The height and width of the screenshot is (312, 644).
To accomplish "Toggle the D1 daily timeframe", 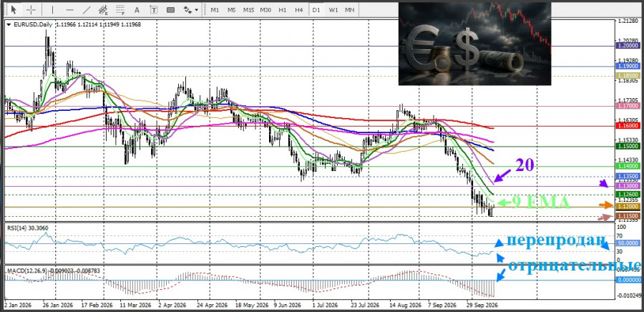I will tap(316, 9).
